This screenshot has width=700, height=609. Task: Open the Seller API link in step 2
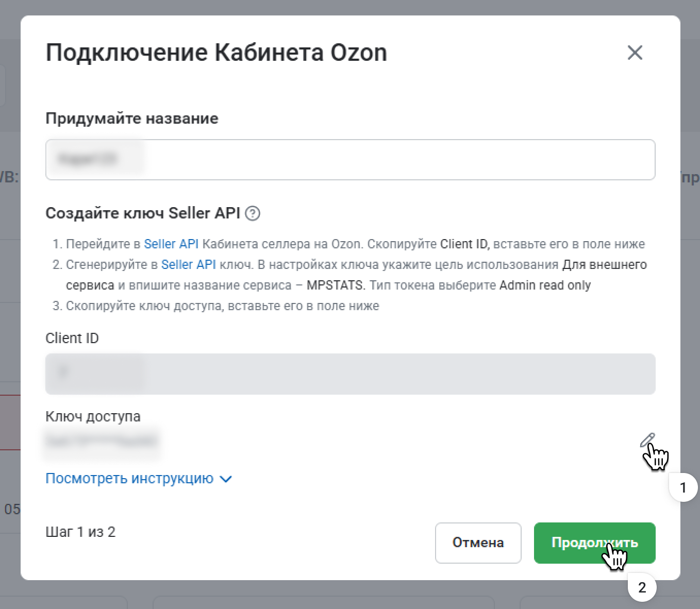pos(189,265)
